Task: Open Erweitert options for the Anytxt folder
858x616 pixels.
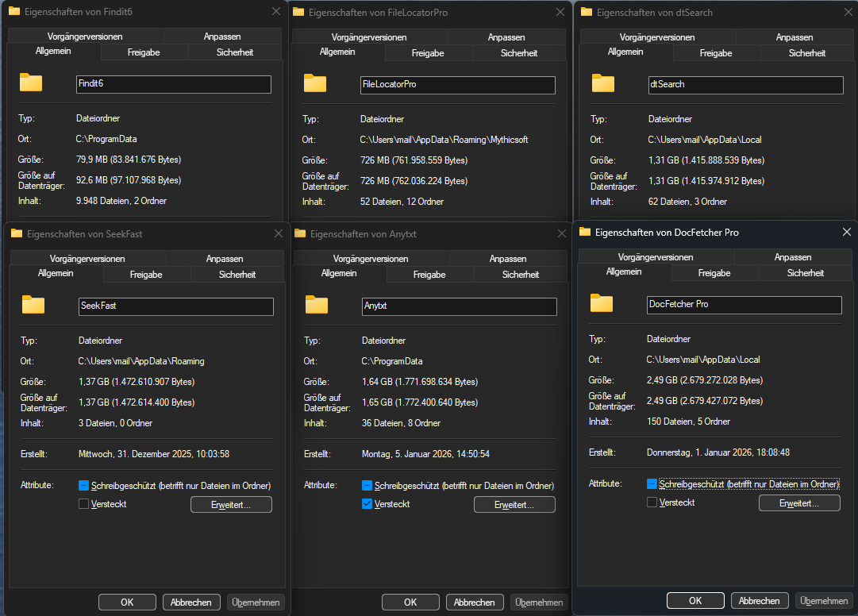Action: 514,504
